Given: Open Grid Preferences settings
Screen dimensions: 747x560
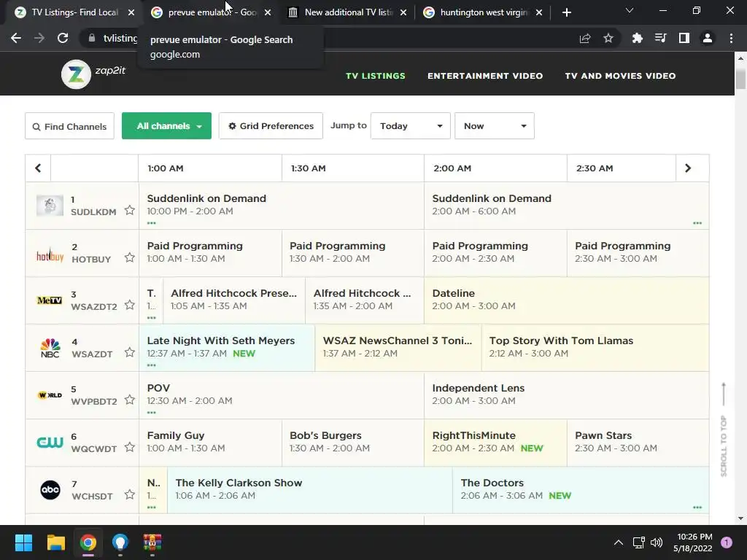Looking at the screenshot, I should click(271, 125).
